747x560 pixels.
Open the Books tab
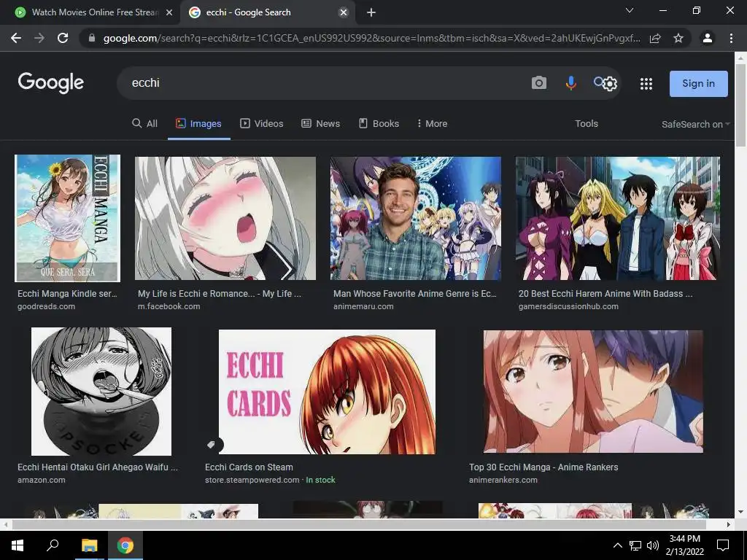(379, 123)
